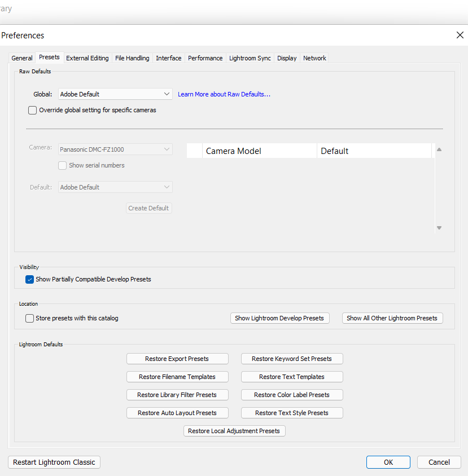Image resolution: width=468 pixels, height=476 pixels.
Task: Uncheck Show Partially Compatible Develop Presets
Action: point(30,279)
